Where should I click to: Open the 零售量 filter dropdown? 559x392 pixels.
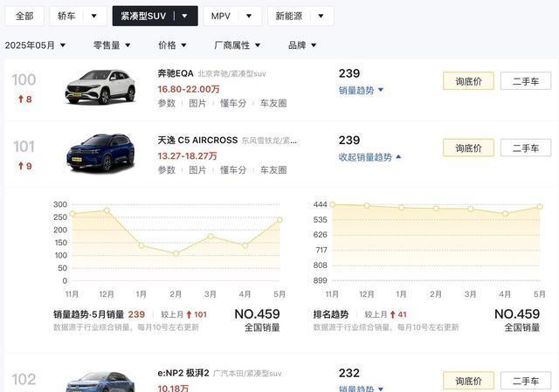tap(112, 45)
